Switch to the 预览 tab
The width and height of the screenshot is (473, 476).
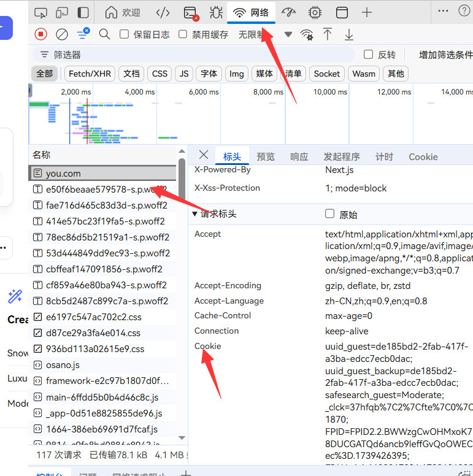(x=266, y=156)
